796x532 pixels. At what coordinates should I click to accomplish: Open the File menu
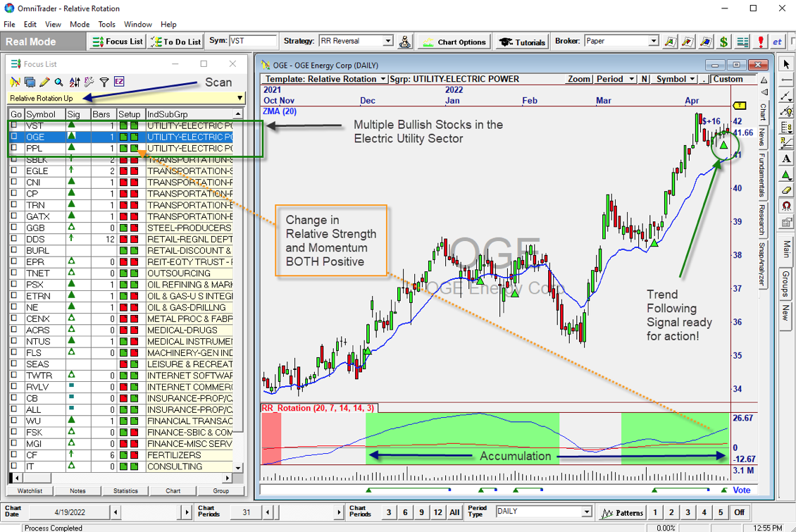[9, 25]
